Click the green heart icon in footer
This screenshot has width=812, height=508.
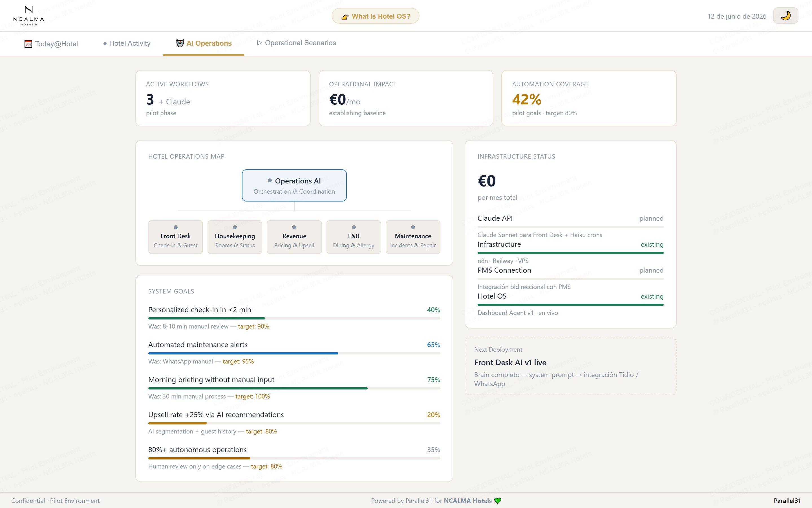point(498,501)
